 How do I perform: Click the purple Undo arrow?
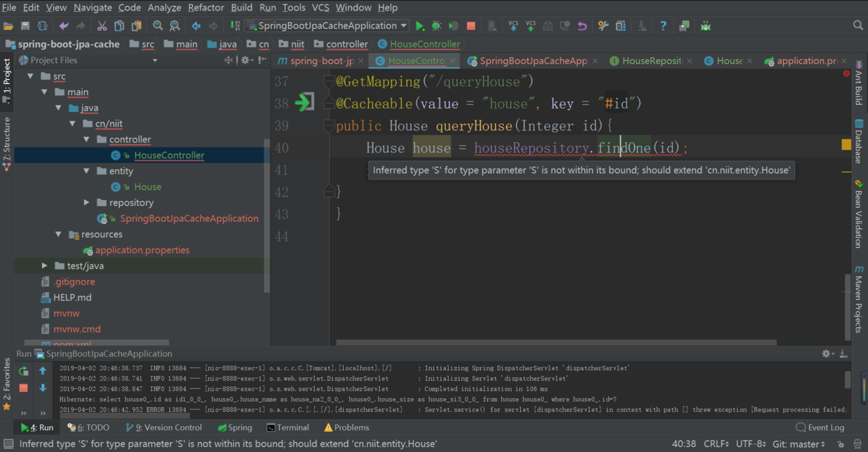64,26
